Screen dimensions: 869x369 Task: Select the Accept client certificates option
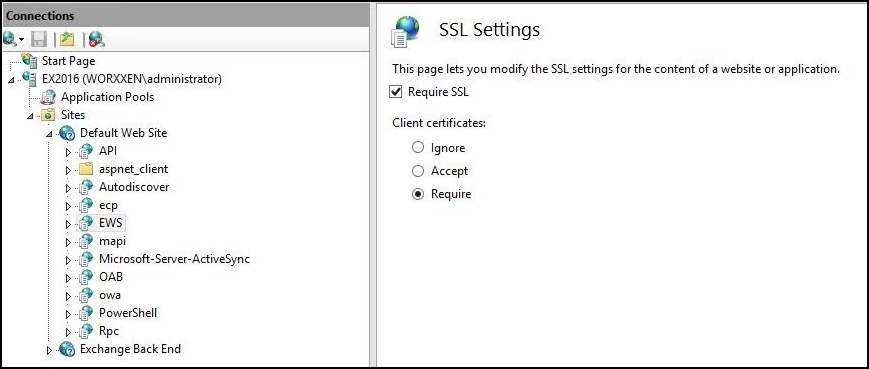coord(418,171)
